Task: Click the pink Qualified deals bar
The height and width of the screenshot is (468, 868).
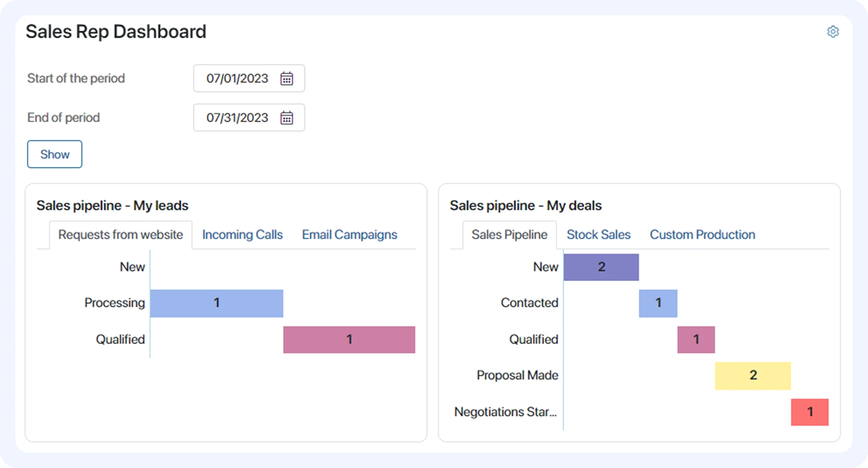Action: (696, 339)
